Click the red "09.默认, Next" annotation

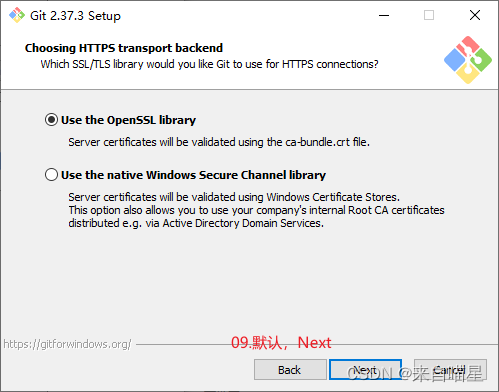tap(281, 343)
